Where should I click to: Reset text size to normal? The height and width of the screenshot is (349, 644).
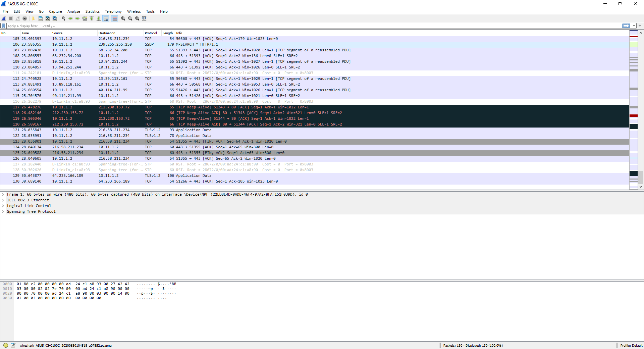(137, 18)
